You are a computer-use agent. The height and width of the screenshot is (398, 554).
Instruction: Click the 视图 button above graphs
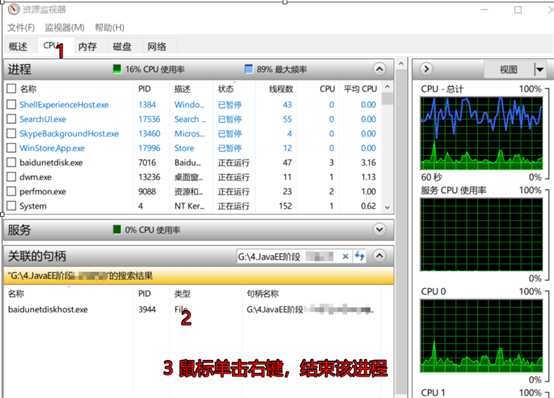click(508, 69)
